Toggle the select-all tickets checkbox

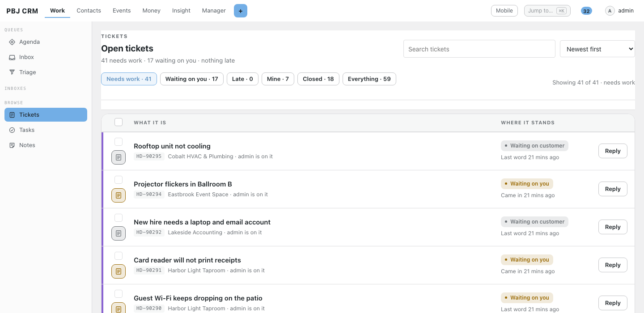119,122
